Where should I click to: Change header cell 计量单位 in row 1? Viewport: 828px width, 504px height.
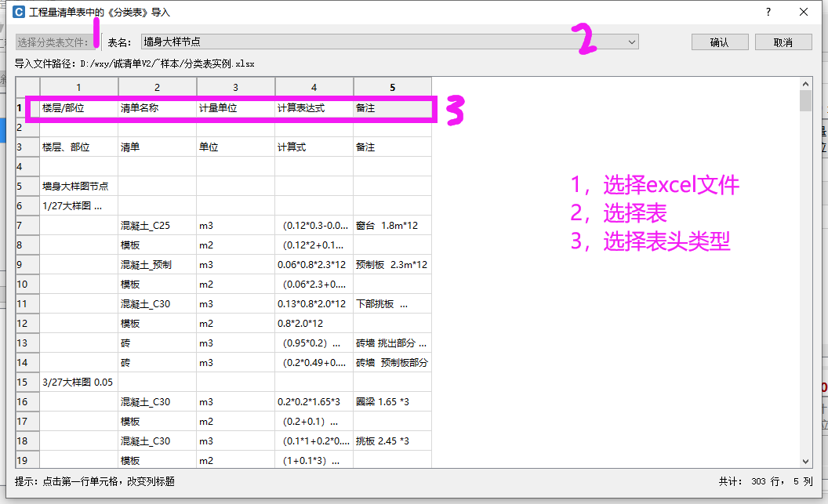pyautogui.click(x=235, y=107)
